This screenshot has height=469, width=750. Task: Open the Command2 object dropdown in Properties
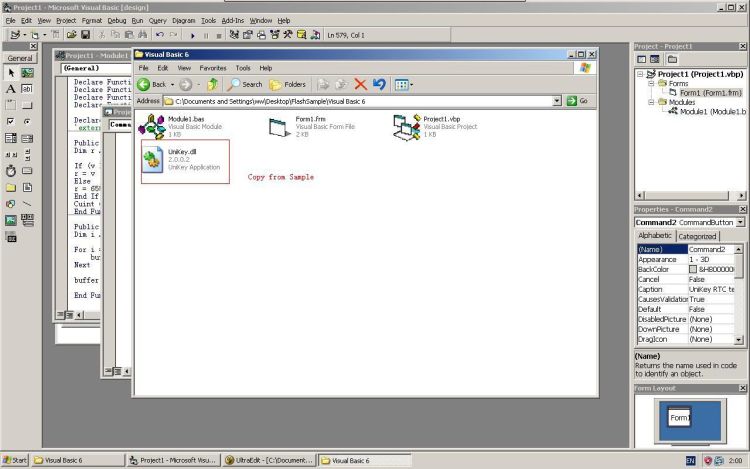point(740,222)
